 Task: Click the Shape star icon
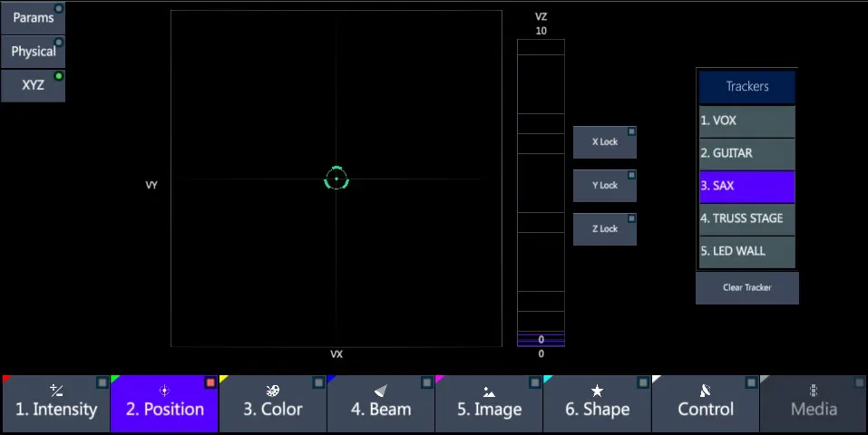pos(598,391)
